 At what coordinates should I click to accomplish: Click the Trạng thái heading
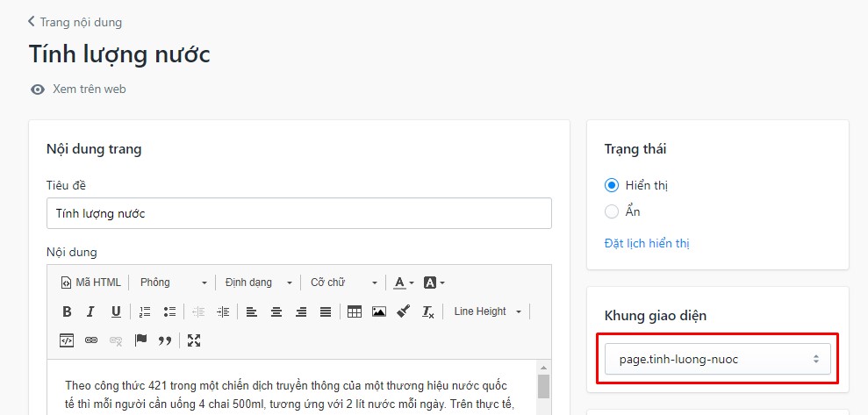click(635, 149)
